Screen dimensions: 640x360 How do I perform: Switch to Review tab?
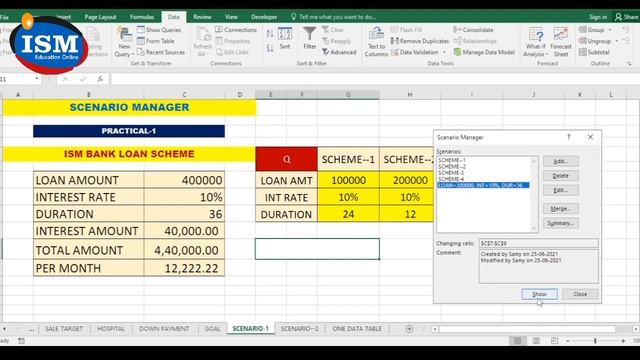[x=202, y=17]
